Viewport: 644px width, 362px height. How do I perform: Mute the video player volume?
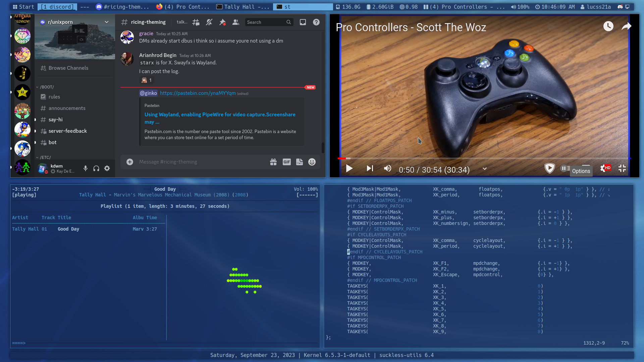click(387, 169)
